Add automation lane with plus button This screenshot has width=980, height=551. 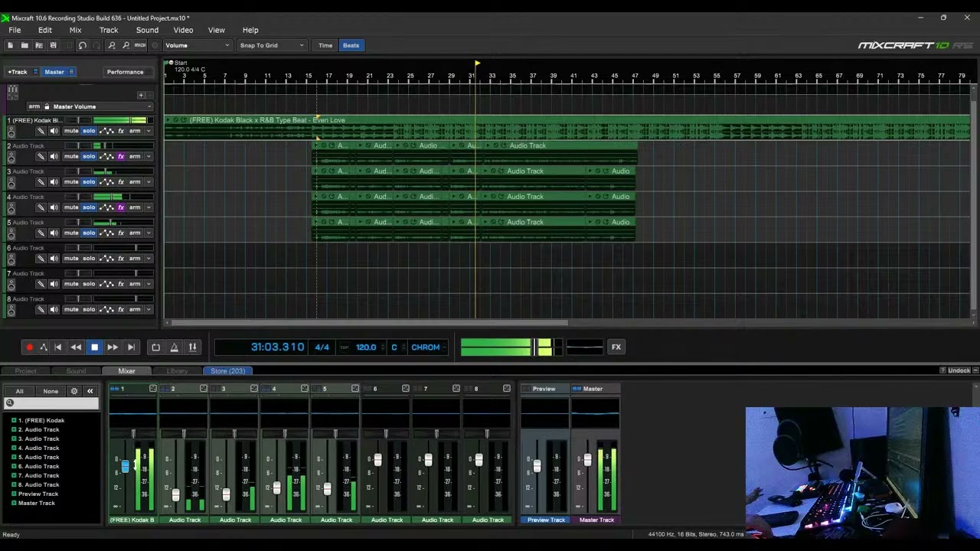click(141, 95)
